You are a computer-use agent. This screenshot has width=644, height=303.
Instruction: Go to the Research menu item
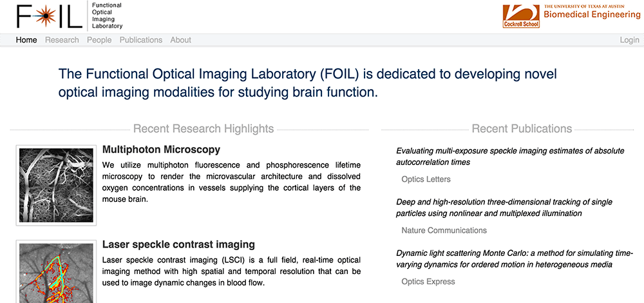[62, 40]
